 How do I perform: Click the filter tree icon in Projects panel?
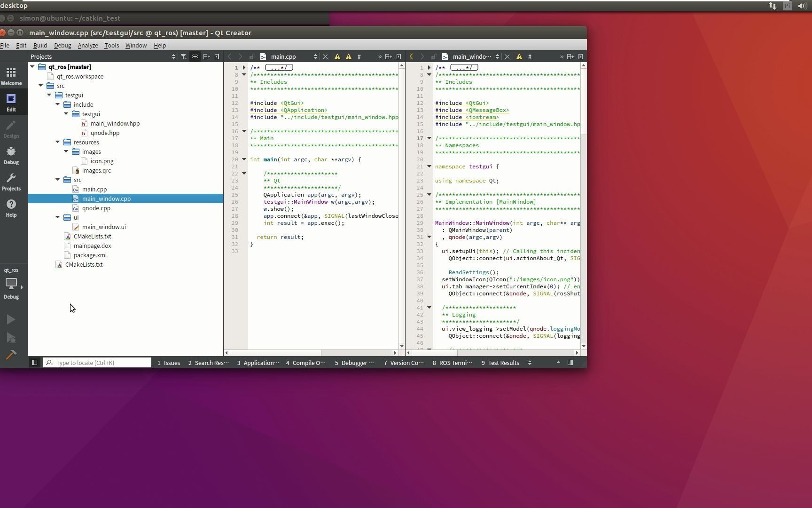[x=184, y=56]
